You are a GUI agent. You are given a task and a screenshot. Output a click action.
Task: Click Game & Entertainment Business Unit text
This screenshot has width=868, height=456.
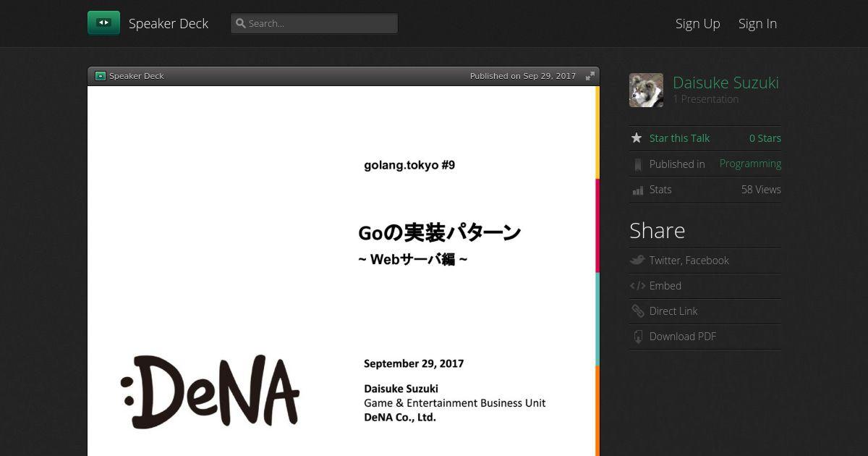[x=455, y=403]
